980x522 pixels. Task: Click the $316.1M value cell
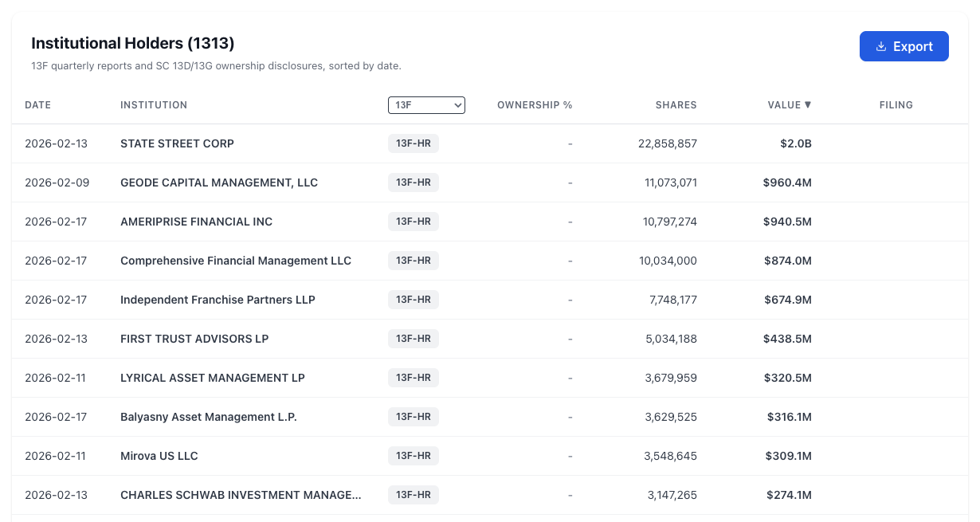(790, 417)
